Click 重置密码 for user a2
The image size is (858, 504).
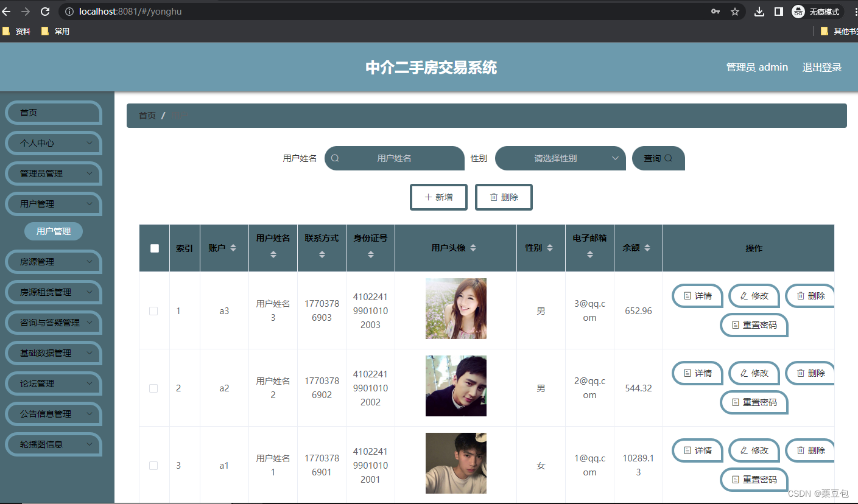[754, 402]
